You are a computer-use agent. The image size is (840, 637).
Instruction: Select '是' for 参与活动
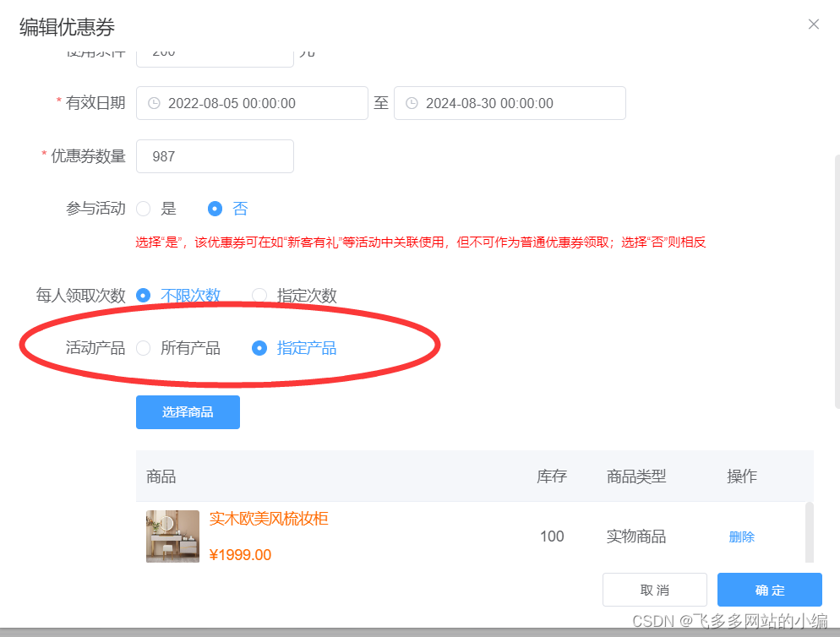[x=155, y=209]
